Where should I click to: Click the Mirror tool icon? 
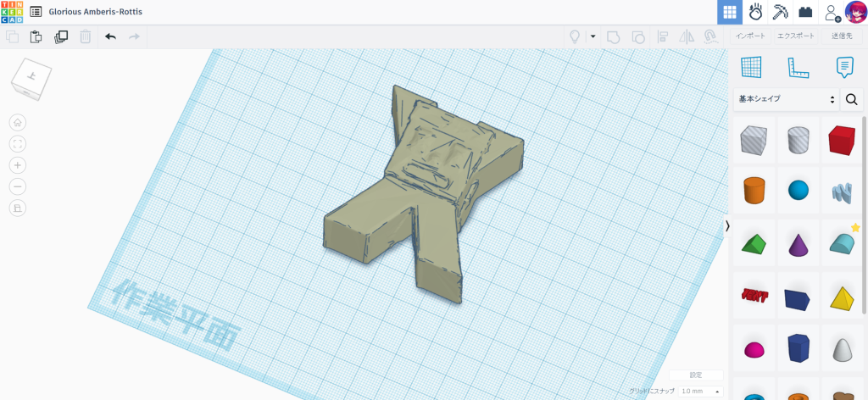[x=687, y=37]
